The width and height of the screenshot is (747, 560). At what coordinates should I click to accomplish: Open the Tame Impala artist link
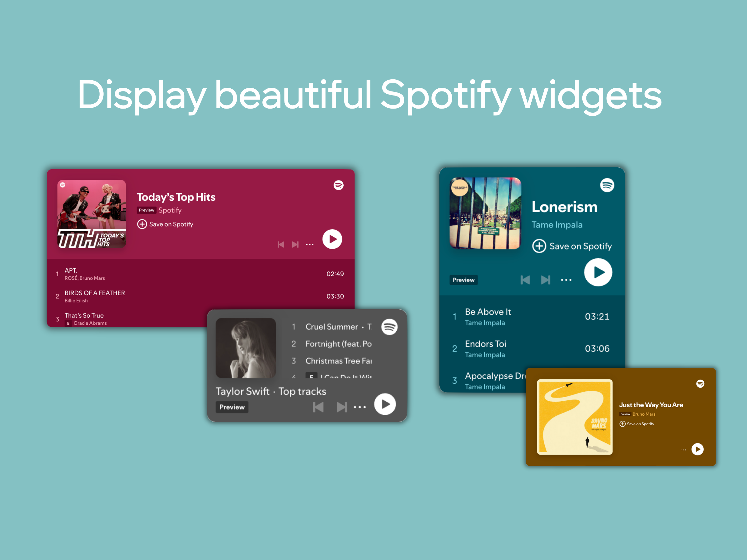click(x=557, y=225)
